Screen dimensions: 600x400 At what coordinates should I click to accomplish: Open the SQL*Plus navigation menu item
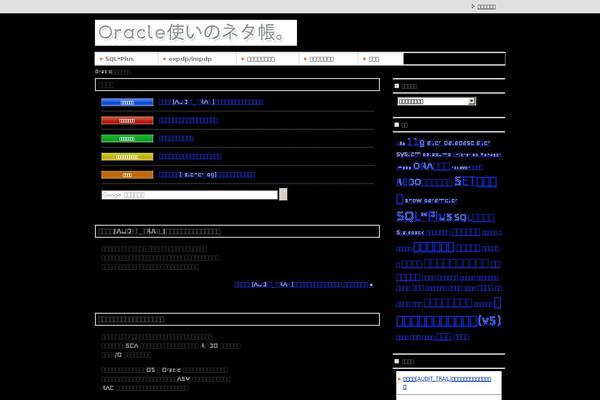pos(127,59)
